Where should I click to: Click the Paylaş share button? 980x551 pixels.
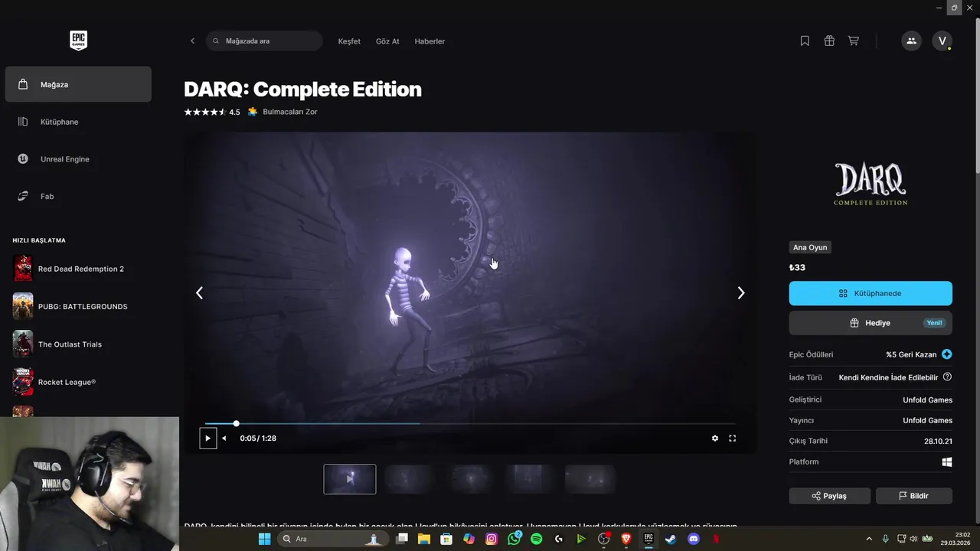pyautogui.click(x=830, y=496)
